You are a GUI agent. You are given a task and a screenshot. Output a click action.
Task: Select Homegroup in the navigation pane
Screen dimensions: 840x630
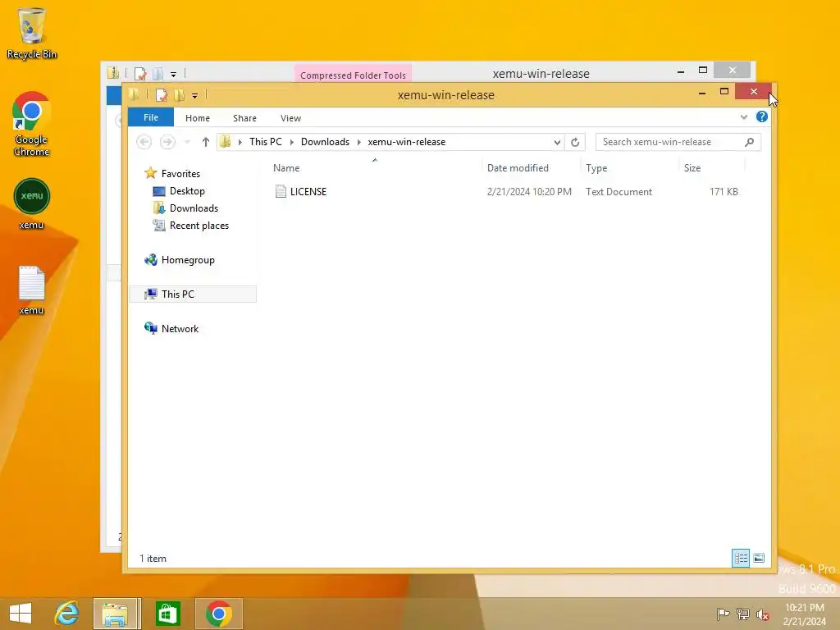pyautogui.click(x=188, y=260)
